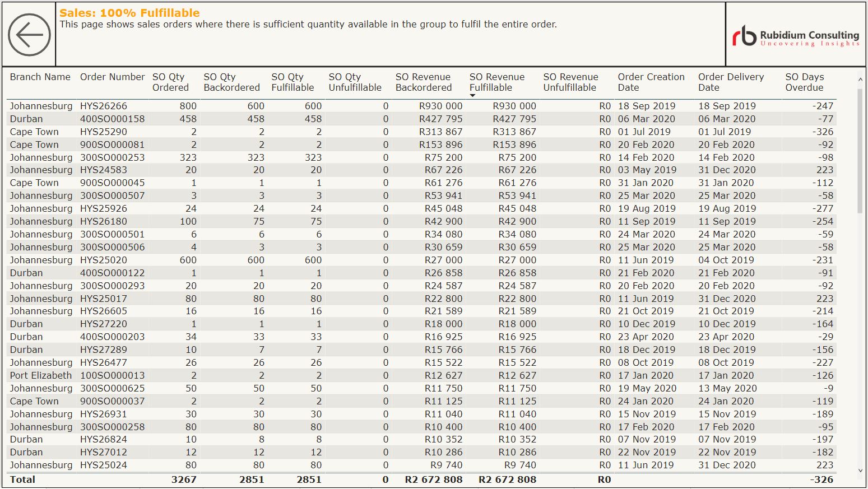Click the Order Creation Date column header
Image resolution: width=868 pixels, height=489 pixels.
coord(651,82)
